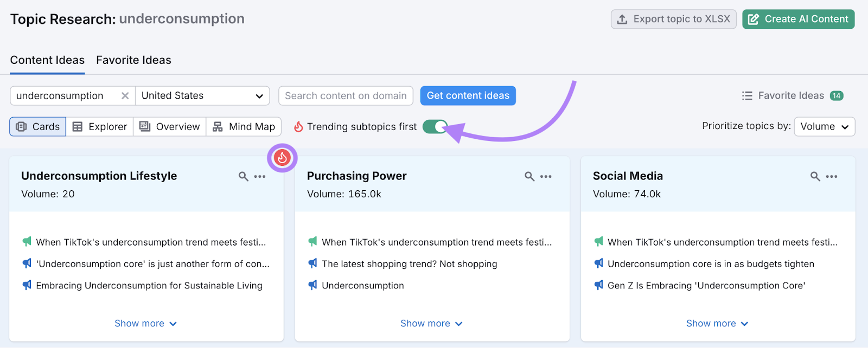Open the Underconsumption headline in Purchasing Power
Screen dimensions: 868x348
(363, 286)
